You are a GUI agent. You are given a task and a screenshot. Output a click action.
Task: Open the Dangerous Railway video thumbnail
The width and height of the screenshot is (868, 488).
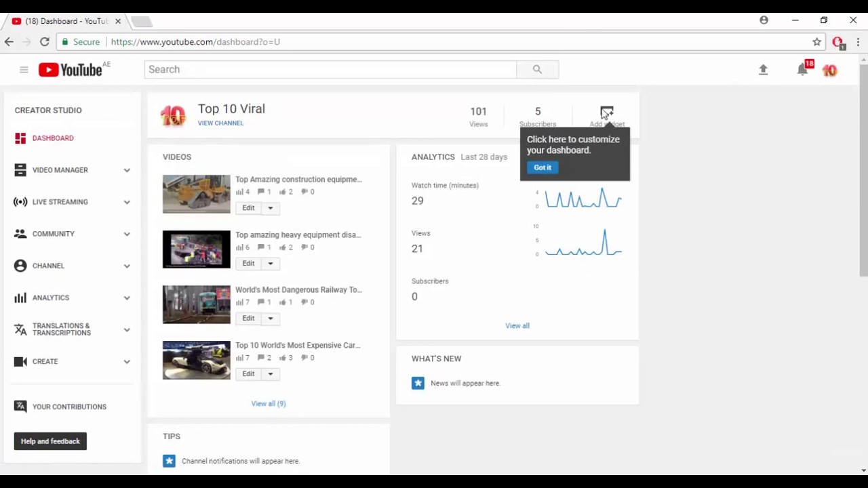(x=197, y=304)
